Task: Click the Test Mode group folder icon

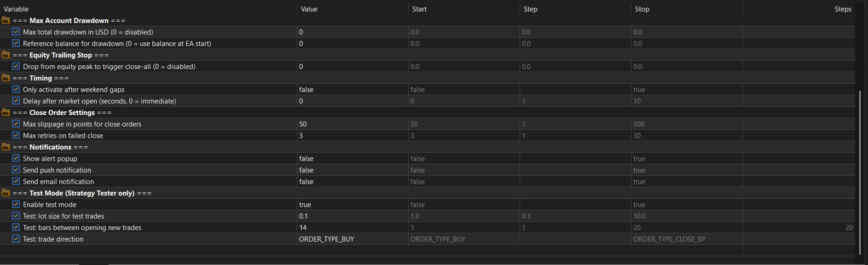Action: pyautogui.click(x=6, y=193)
